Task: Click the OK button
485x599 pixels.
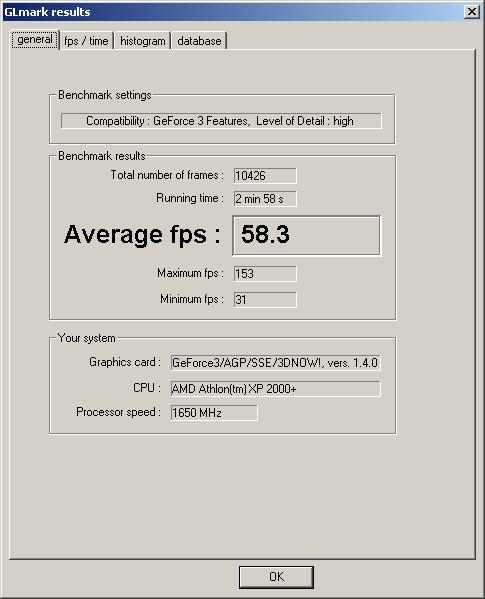Action: click(276, 577)
